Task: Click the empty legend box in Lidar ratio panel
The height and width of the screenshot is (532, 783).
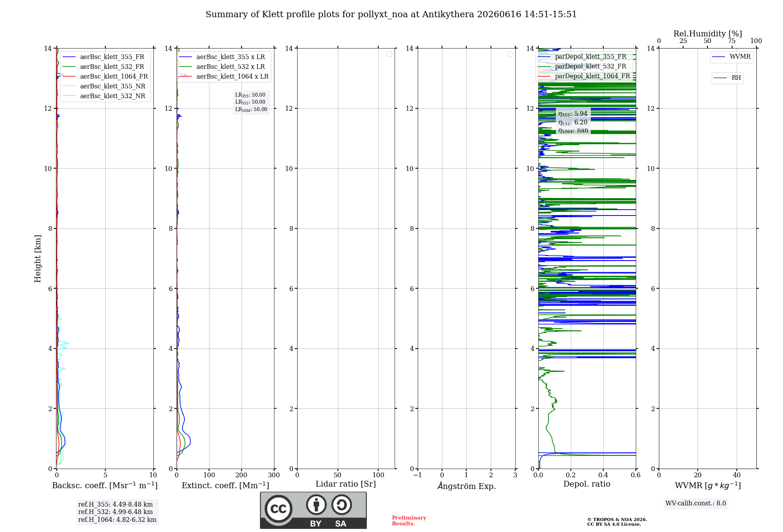Action: coord(389,54)
